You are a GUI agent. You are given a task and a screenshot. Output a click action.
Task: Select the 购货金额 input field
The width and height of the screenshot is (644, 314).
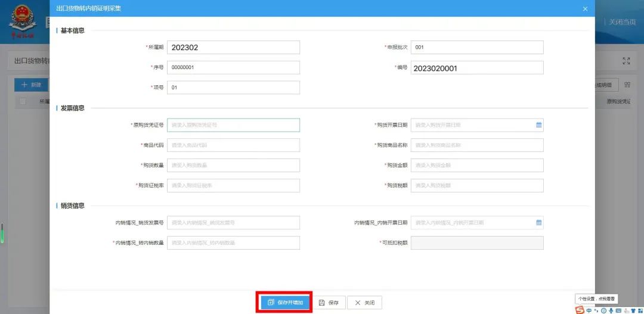pyautogui.click(x=477, y=165)
